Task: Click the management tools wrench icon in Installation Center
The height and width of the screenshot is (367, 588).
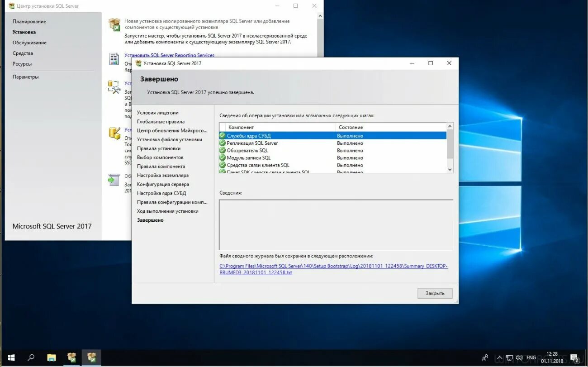Action: (114, 87)
